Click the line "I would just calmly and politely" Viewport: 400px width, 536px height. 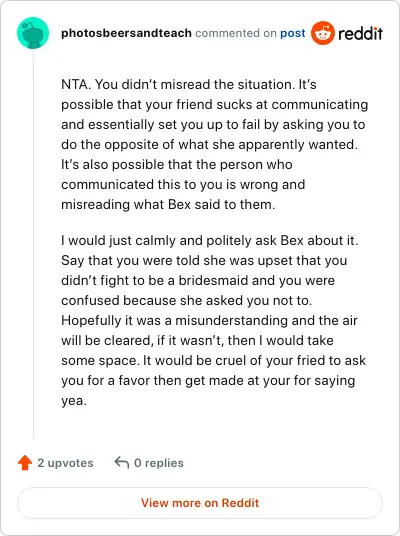(210, 240)
